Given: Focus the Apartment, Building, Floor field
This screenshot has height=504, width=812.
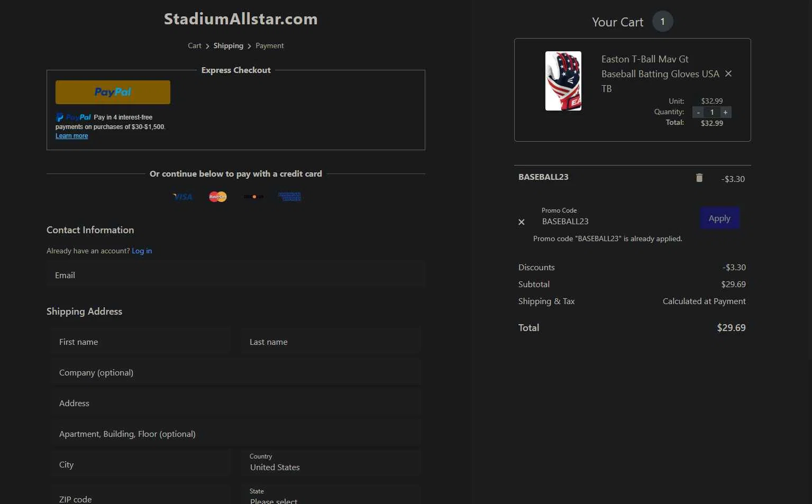Looking at the screenshot, I should (236, 434).
